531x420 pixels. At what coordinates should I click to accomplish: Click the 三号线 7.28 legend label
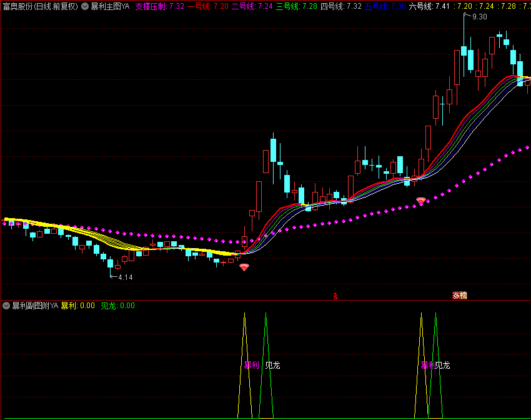296,6
